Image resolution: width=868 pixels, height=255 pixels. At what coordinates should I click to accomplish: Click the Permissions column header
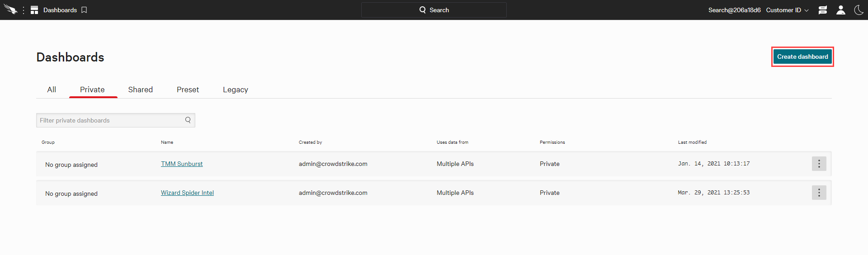552,142
